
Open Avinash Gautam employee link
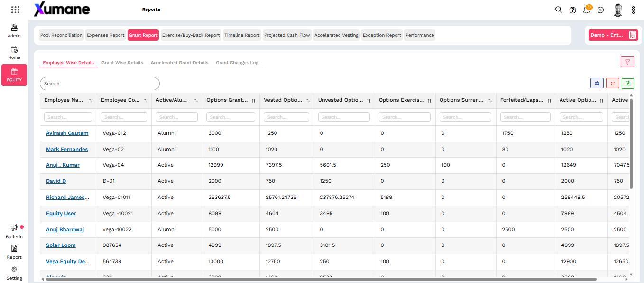[x=67, y=133]
